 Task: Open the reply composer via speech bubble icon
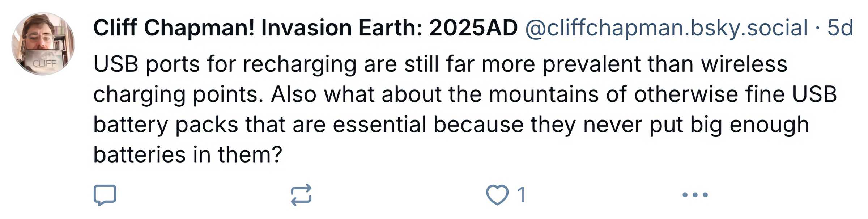pos(105,195)
